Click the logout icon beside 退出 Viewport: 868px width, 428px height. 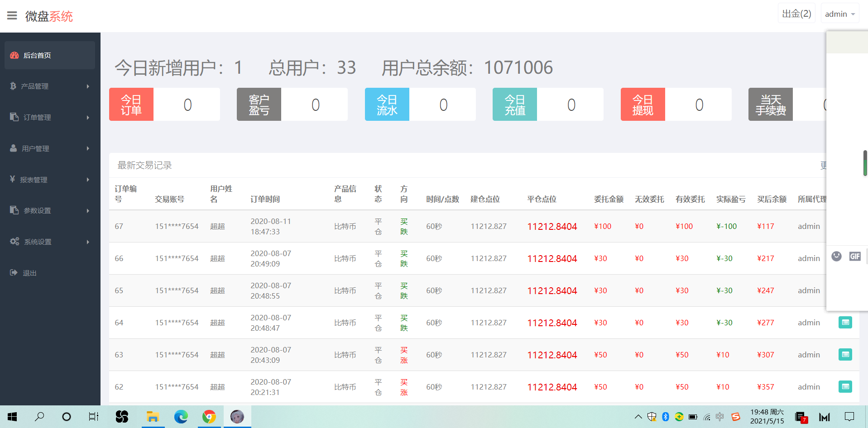point(14,272)
